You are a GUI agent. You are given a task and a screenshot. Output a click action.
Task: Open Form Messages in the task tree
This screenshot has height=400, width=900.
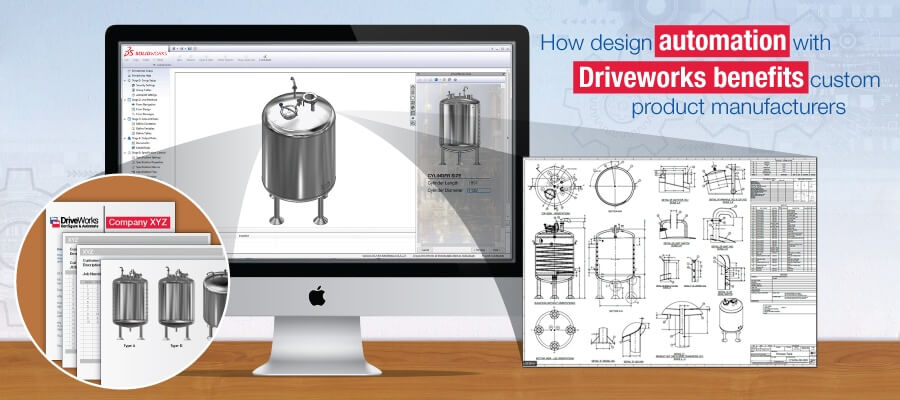click(143, 114)
